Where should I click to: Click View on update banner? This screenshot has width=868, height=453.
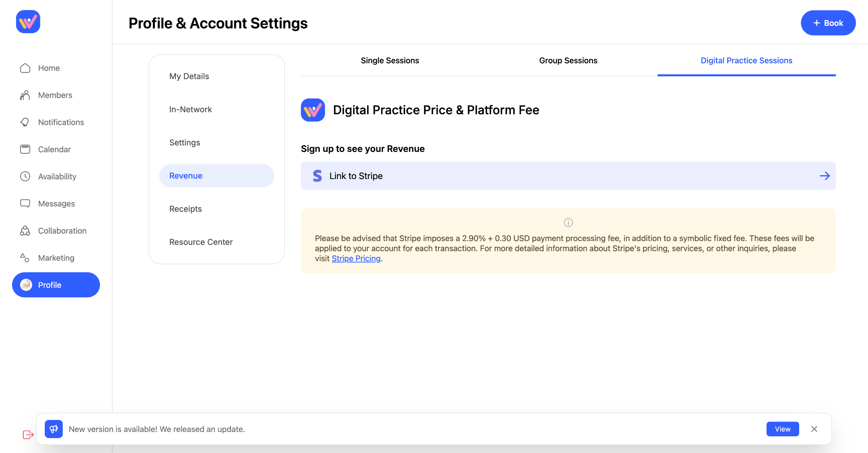(x=783, y=429)
